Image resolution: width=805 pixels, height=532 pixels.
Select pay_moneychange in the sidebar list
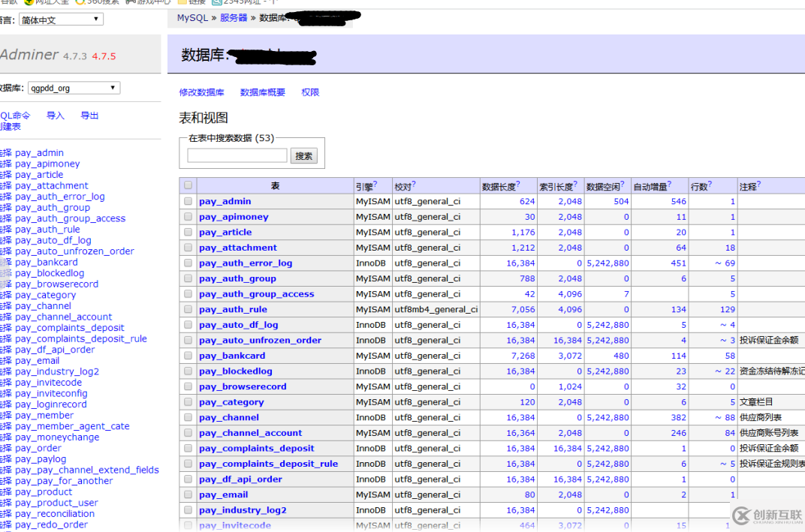pos(57,437)
